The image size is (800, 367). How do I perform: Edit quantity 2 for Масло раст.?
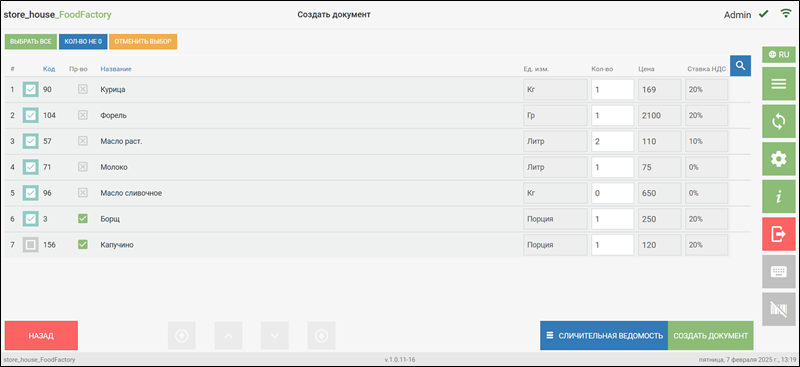pos(613,141)
